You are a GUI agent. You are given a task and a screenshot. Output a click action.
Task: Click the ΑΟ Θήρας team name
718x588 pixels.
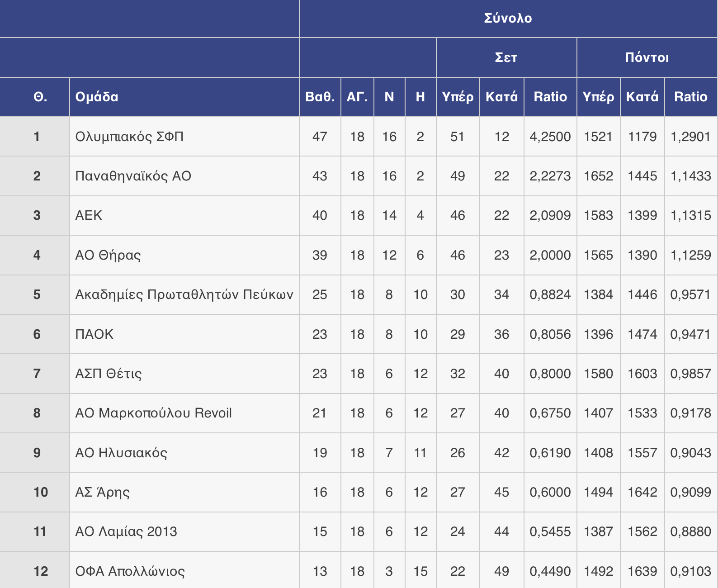(108, 255)
